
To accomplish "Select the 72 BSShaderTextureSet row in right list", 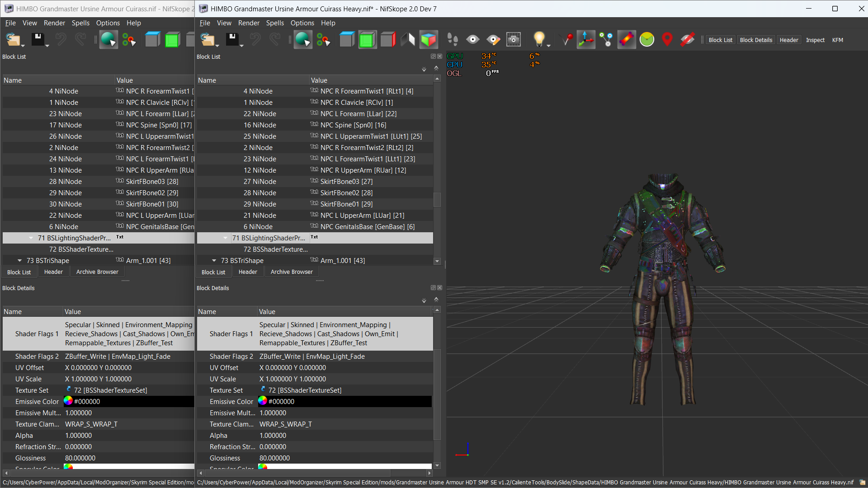I will pyautogui.click(x=275, y=249).
